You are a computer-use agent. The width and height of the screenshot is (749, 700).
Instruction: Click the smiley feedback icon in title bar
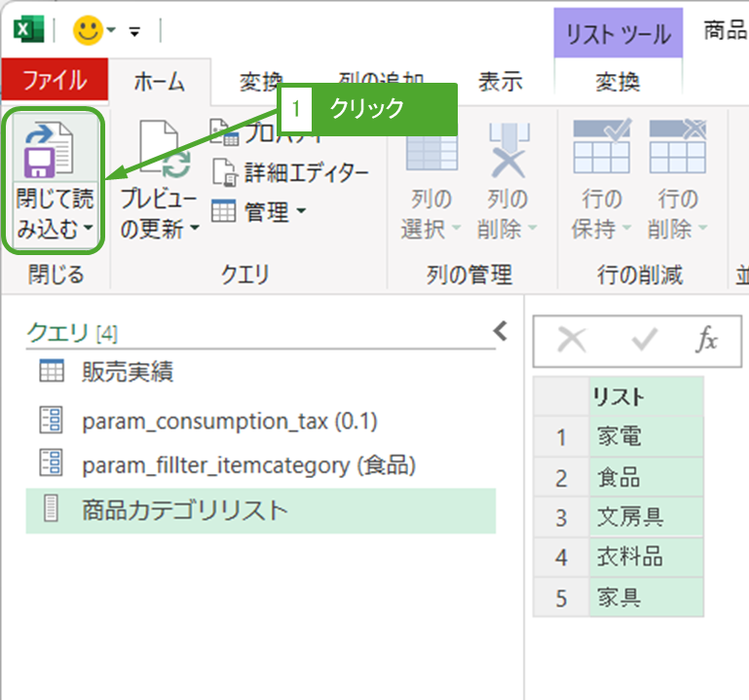pyautogui.click(x=88, y=31)
